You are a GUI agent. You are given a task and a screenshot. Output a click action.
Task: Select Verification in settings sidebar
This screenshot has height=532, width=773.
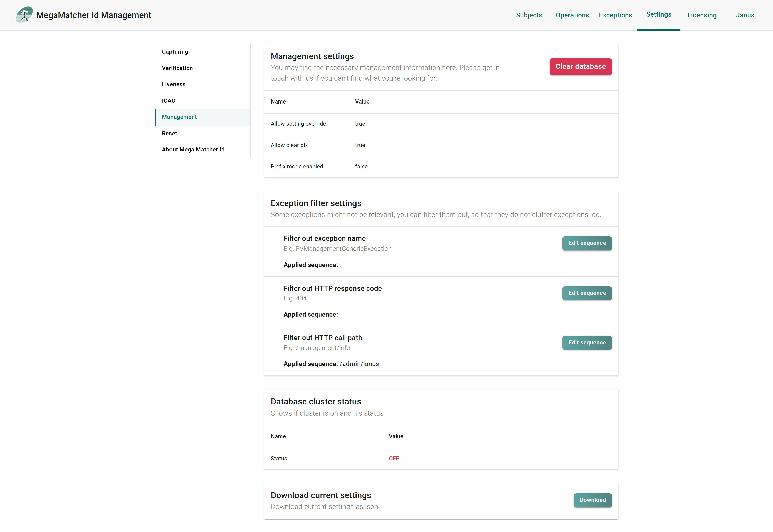click(203, 68)
